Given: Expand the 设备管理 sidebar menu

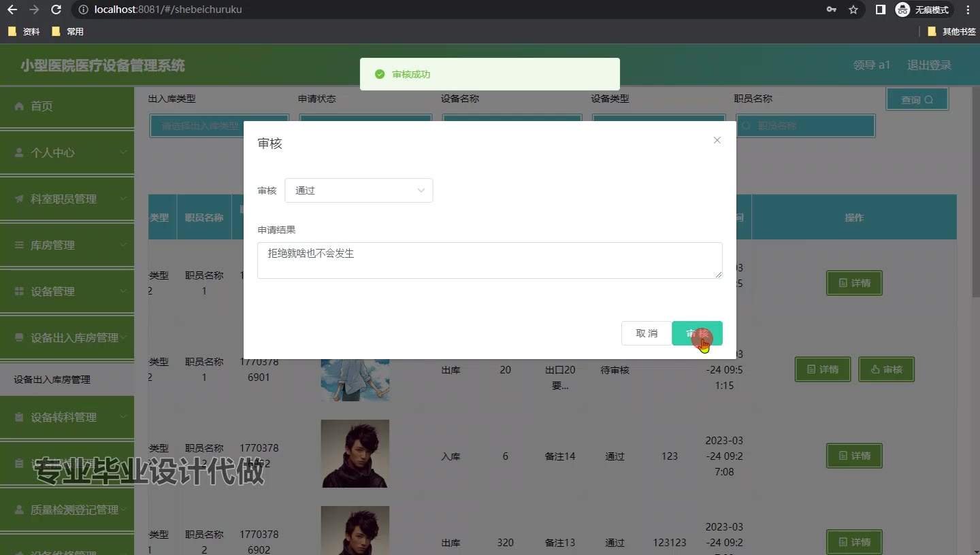Looking at the screenshot, I should pos(67,291).
